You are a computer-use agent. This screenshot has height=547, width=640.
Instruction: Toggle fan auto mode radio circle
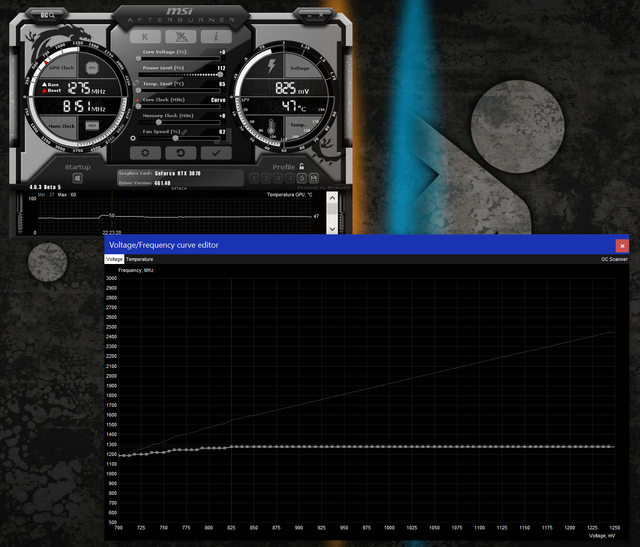[133, 138]
